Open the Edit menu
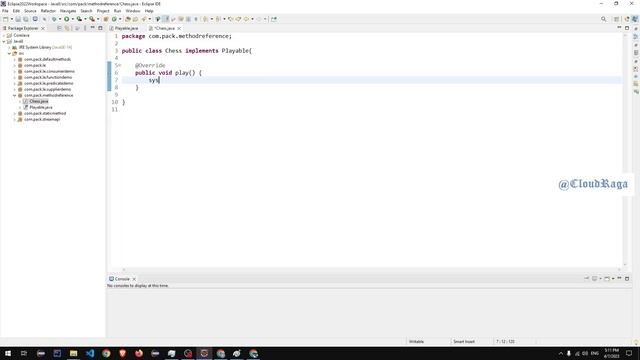The image size is (640, 360). coord(16,11)
